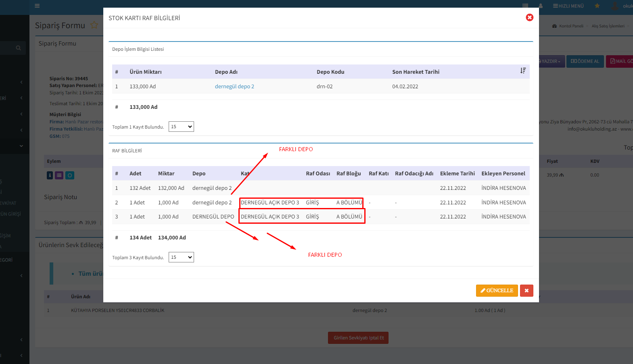The width and height of the screenshot is (633, 364).
Task: Click the ÖDEME AL button
Action: click(x=585, y=61)
